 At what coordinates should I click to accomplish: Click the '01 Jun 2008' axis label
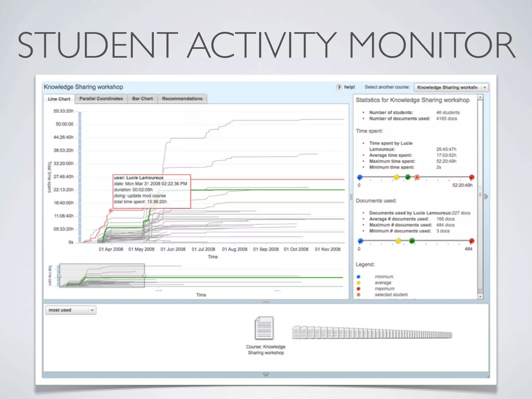click(173, 249)
